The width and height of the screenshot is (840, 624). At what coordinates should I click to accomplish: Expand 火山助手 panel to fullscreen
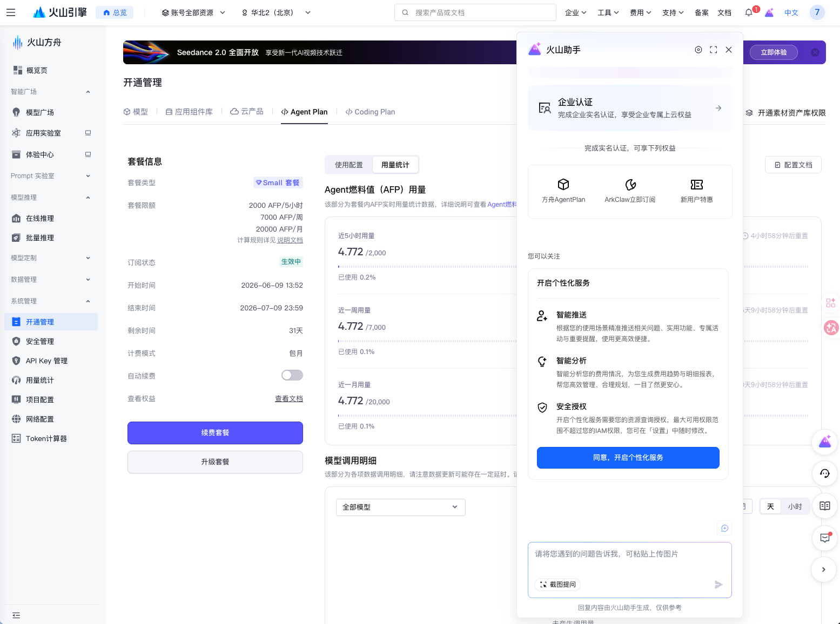pos(714,50)
